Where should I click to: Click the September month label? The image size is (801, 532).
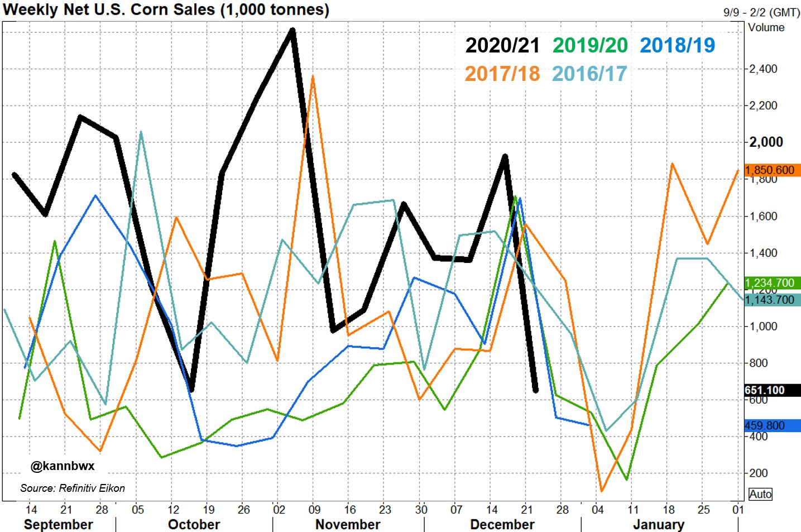click(x=59, y=525)
